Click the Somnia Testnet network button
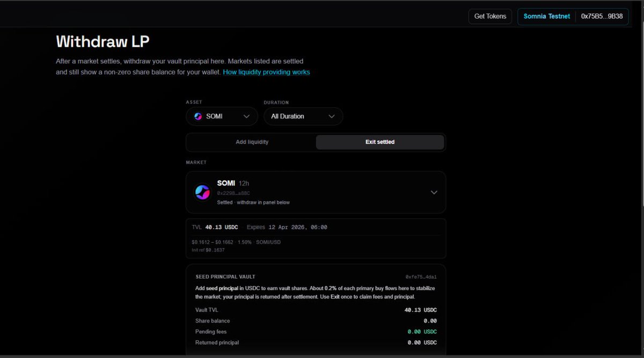The width and height of the screenshot is (644, 358). [x=546, y=16]
